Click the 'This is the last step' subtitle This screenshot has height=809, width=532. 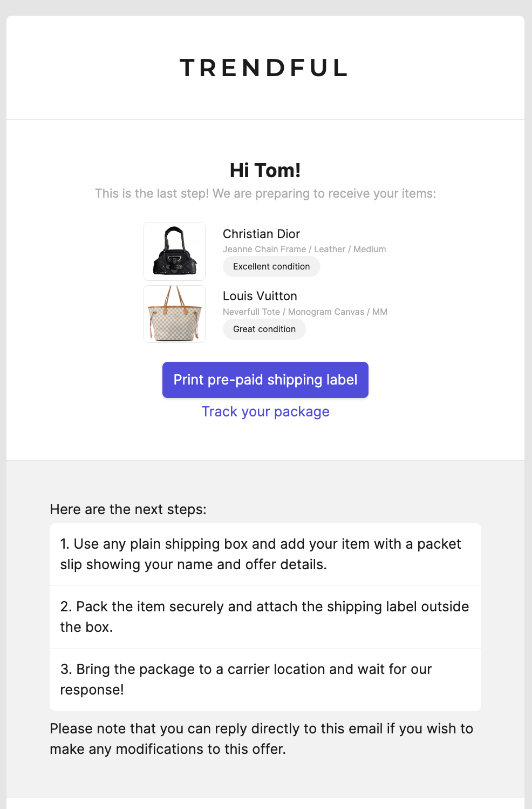click(x=265, y=193)
